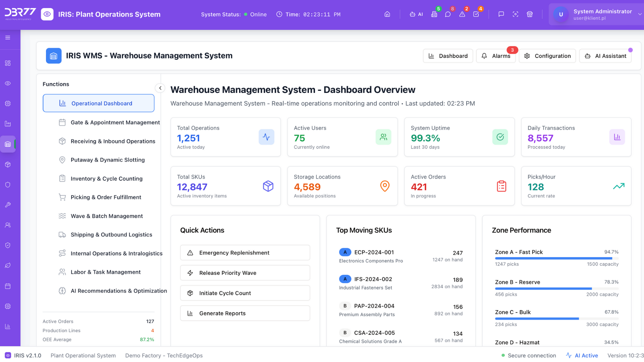Open warning alerts icon with badge 2

(462, 14)
